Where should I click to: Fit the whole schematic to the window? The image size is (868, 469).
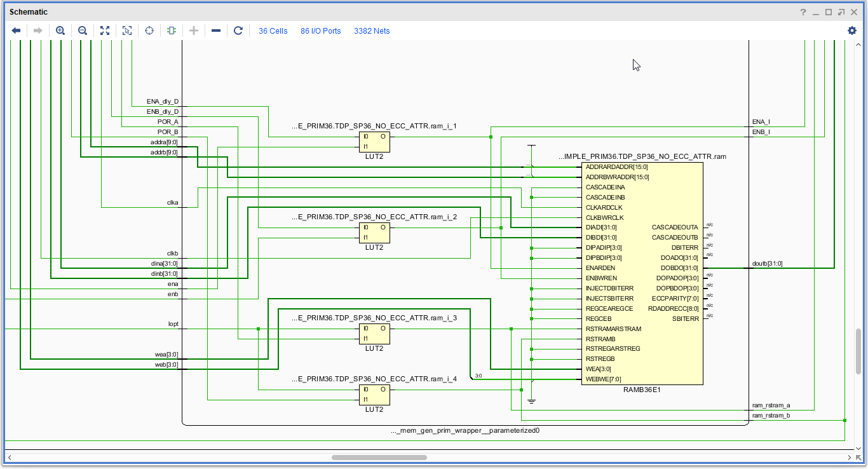(105, 31)
